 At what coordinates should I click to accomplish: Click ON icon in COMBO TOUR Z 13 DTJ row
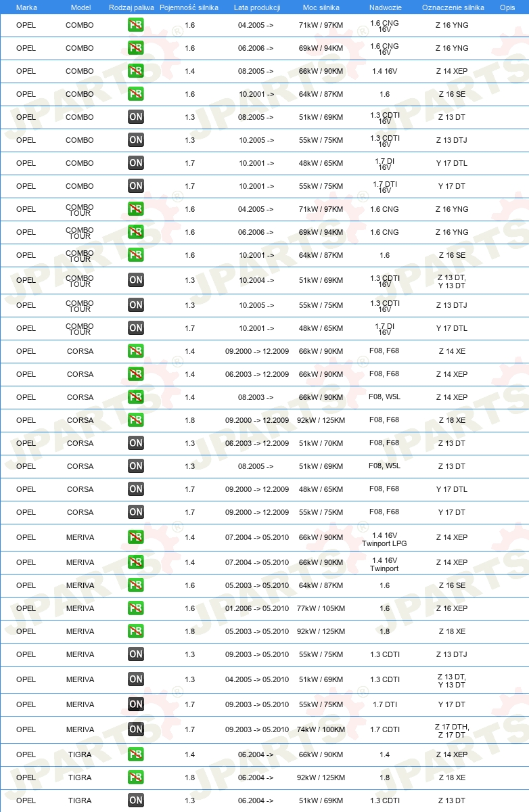tap(135, 305)
